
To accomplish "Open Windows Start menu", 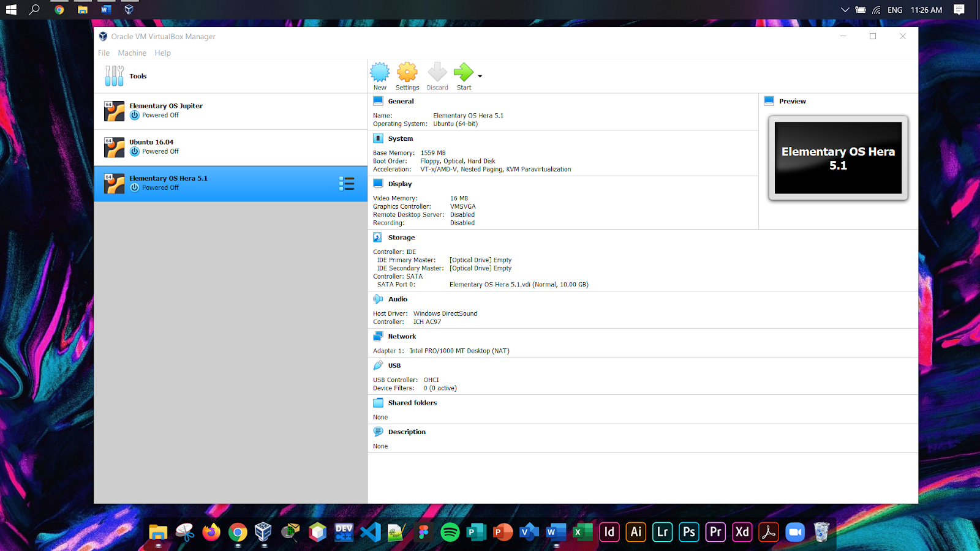I will click(x=11, y=10).
